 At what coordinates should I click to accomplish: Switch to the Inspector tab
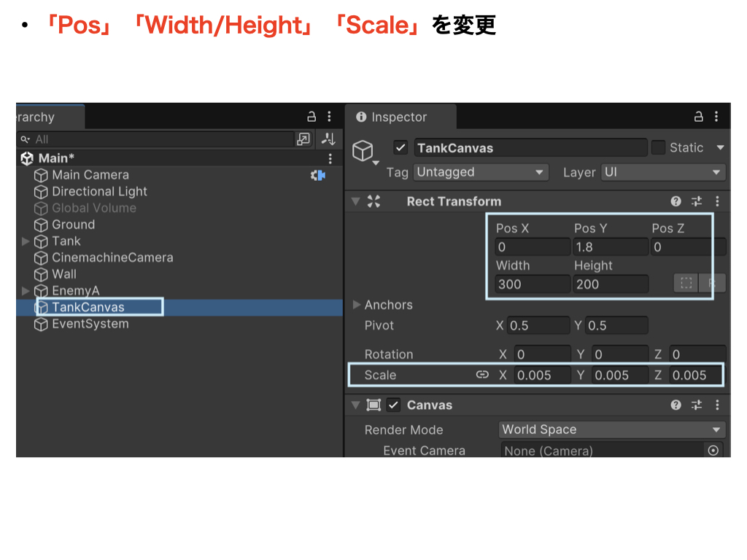pyautogui.click(x=399, y=117)
